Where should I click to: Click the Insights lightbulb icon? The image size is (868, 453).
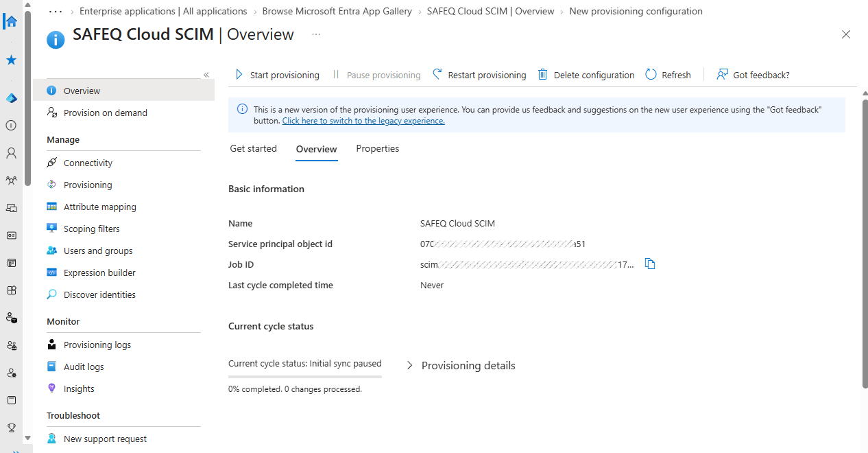tap(52, 388)
